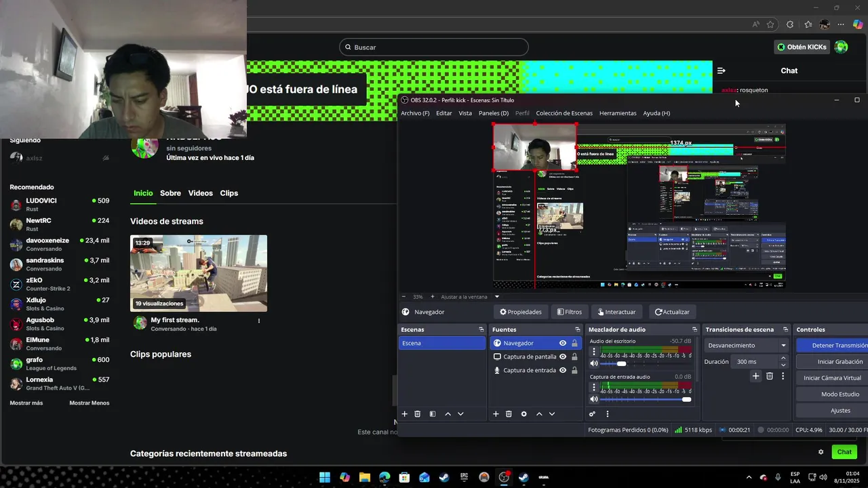868x488 pixels.
Task: Open Captura de entrada audio three-dot options
Action: click(594, 388)
